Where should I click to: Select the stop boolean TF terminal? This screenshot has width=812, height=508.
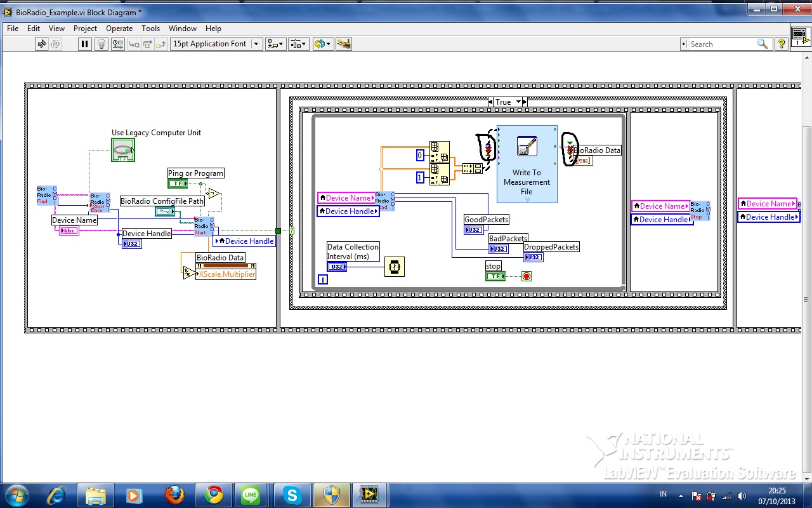(x=495, y=276)
